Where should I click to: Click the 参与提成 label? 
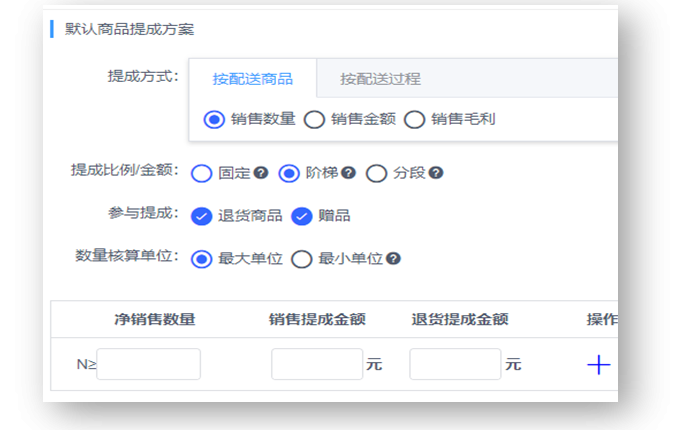click(143, 213)
